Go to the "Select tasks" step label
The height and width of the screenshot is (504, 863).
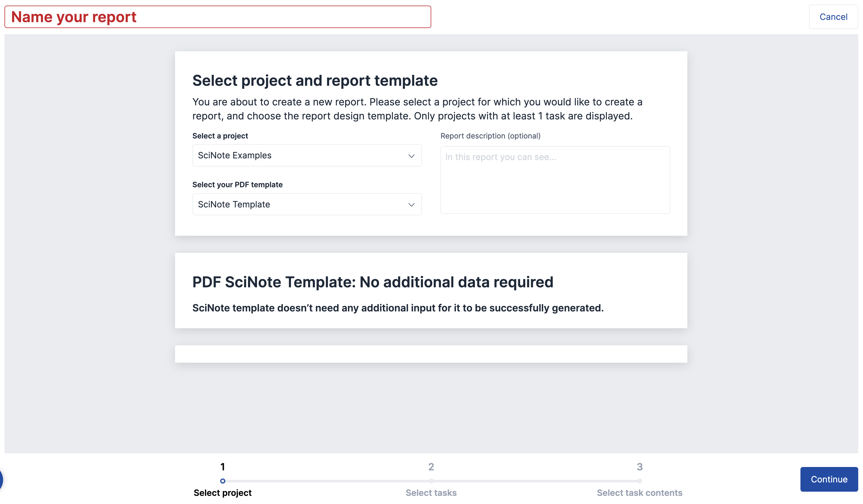pos(431,493)
